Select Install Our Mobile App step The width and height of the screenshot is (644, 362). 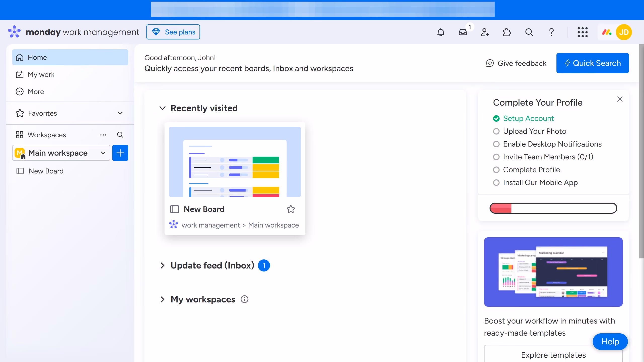point(535,183)
